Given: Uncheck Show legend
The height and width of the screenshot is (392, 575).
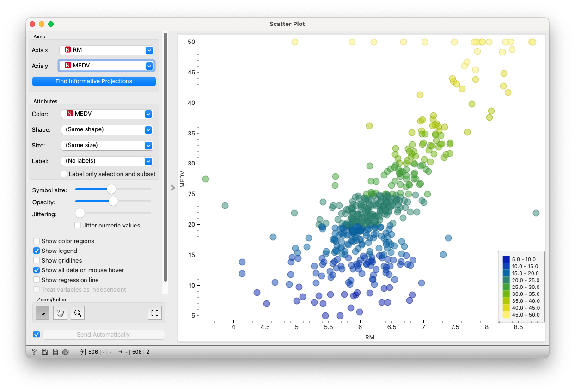Looking at the screenshot, I should tap(37, 251).
